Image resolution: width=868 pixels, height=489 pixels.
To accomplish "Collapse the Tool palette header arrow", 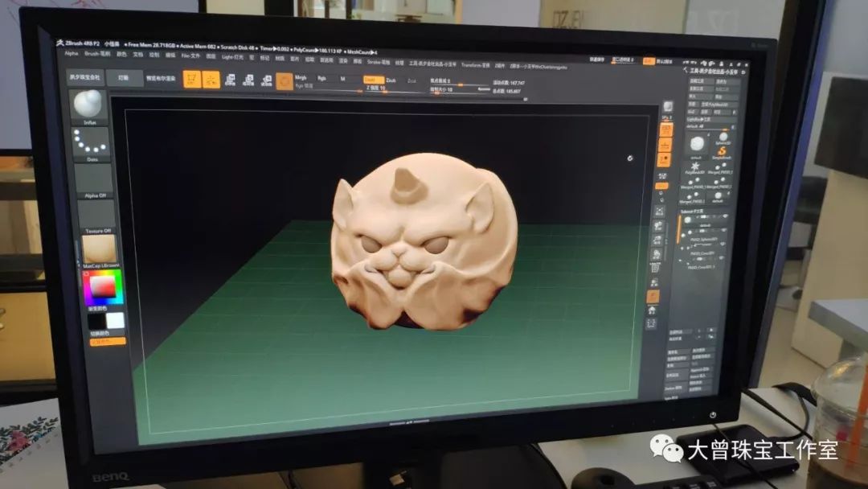I will pos(686,70).
